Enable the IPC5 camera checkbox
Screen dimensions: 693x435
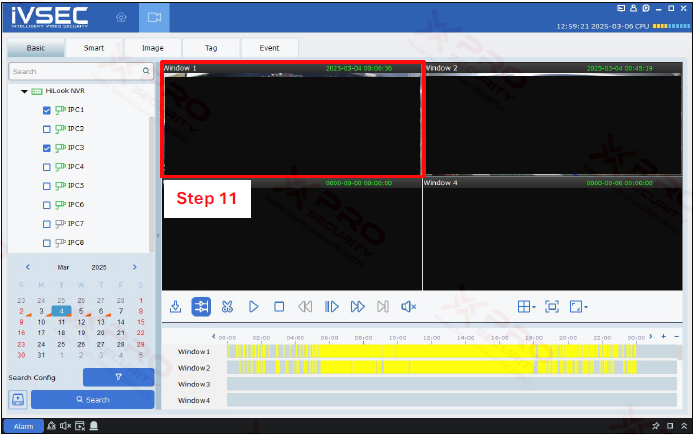point(47,186)
